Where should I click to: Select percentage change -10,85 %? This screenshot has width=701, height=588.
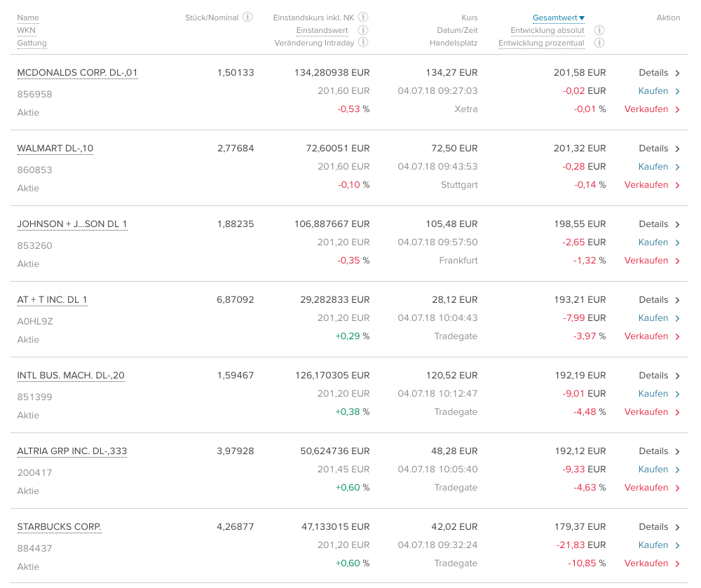(x=587, y=563)
